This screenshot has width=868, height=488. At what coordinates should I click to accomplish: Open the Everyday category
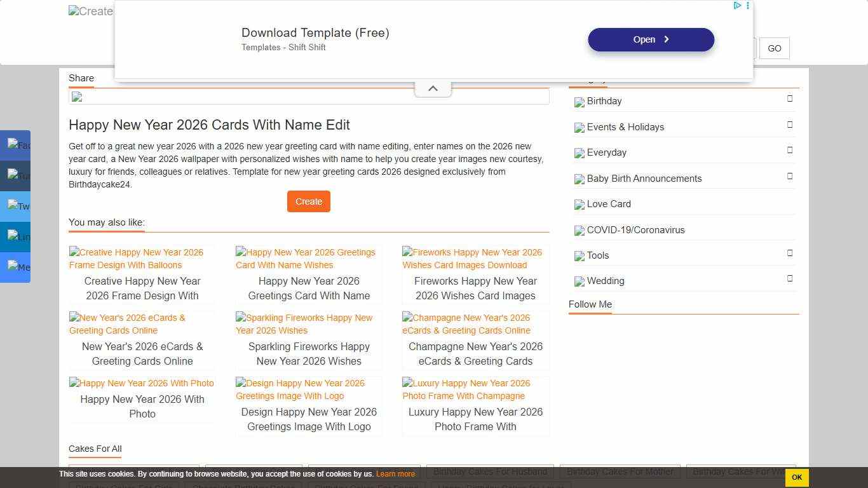(x=606, y=152)
